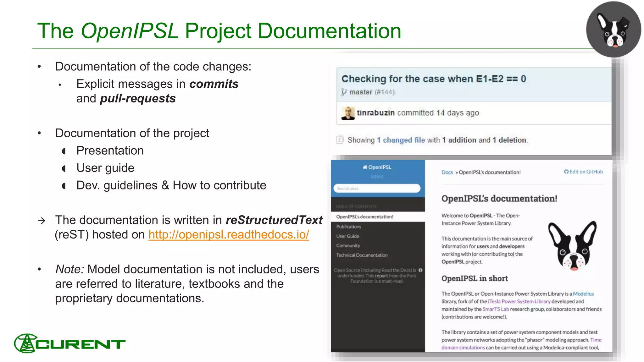Open the openipsl.readthedocs.io hyperlink
Viewport: 644px width, 362px height.
pyautogui.click(x=229, y=234)
